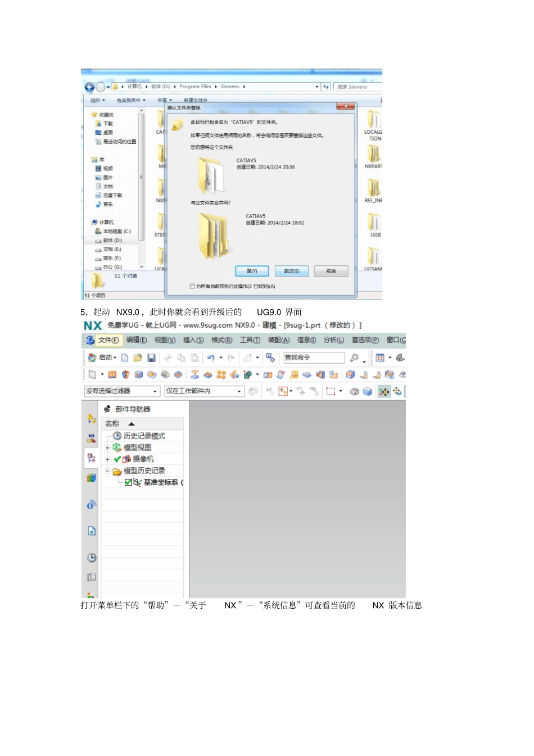Open the 组织 dropdown in Explorer

(x=98, y=100)
